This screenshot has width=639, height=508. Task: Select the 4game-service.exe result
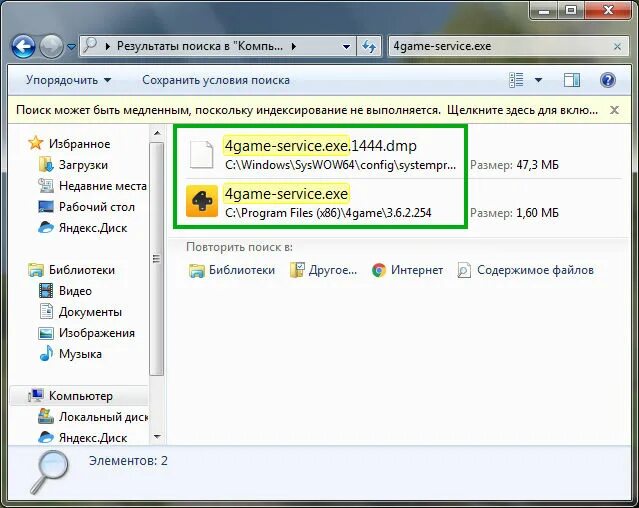[286, 194]
